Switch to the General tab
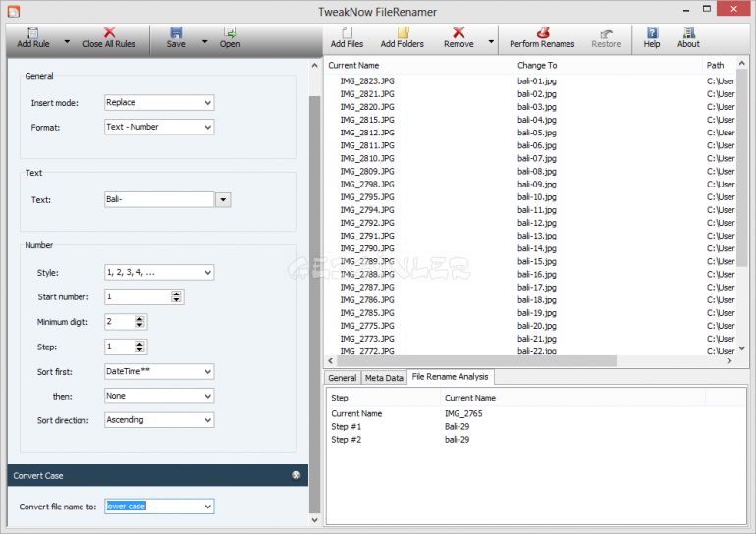Screen dimensions: 756x534 [x=343, y=378]
